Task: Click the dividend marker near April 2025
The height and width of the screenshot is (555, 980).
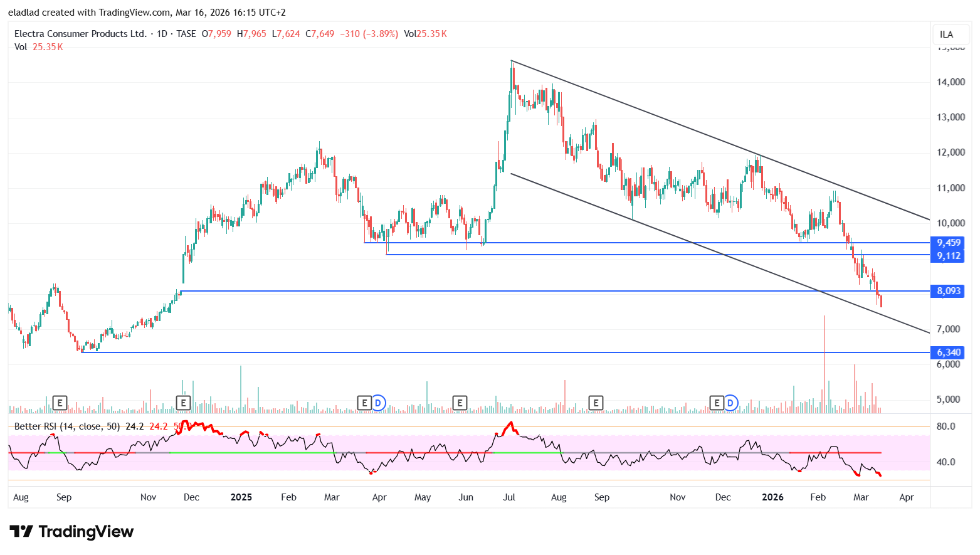Action: coord(378,403)
